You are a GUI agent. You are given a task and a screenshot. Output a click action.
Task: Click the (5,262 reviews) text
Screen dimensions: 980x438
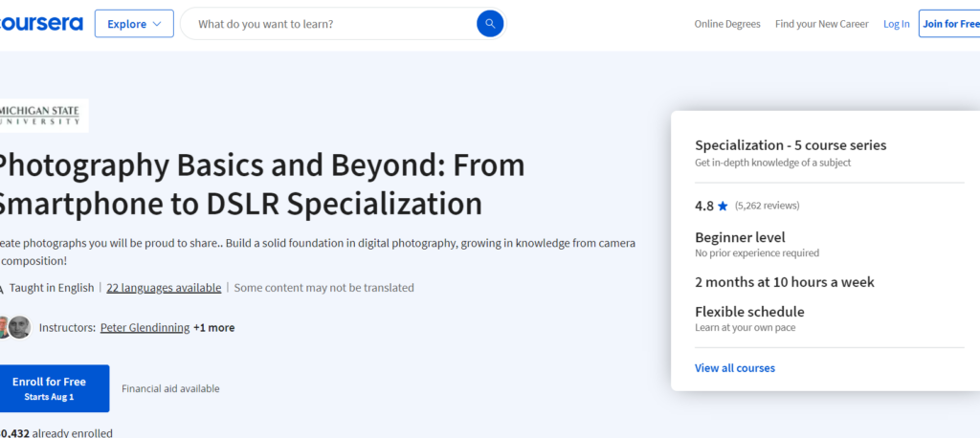tap(767, 206)
